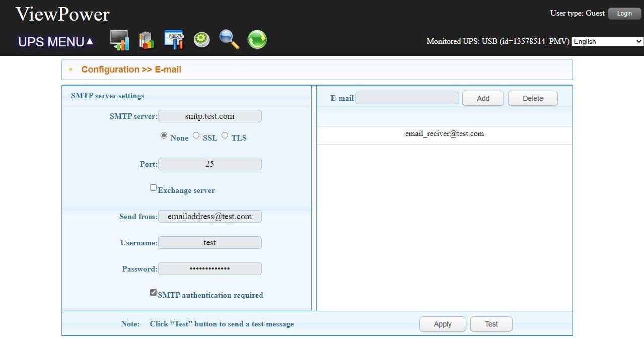Click Apply to save settings
This screenshot has width=644, height=338.
coord(443,324)
